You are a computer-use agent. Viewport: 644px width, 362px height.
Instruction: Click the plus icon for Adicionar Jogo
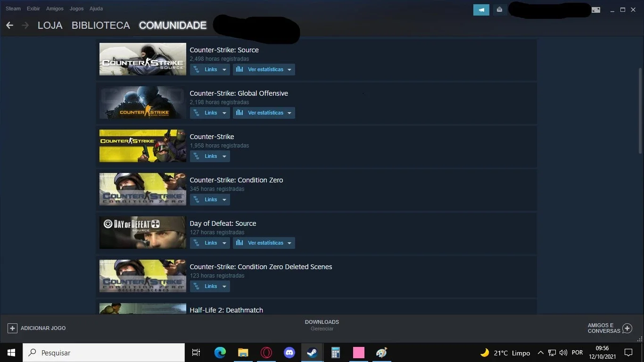point(13,328)
